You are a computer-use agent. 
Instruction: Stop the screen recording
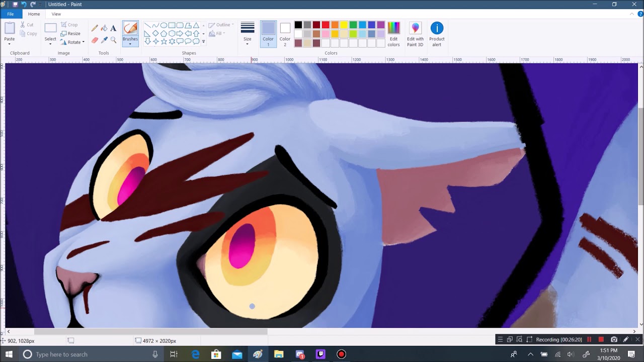tap(601, 339)
